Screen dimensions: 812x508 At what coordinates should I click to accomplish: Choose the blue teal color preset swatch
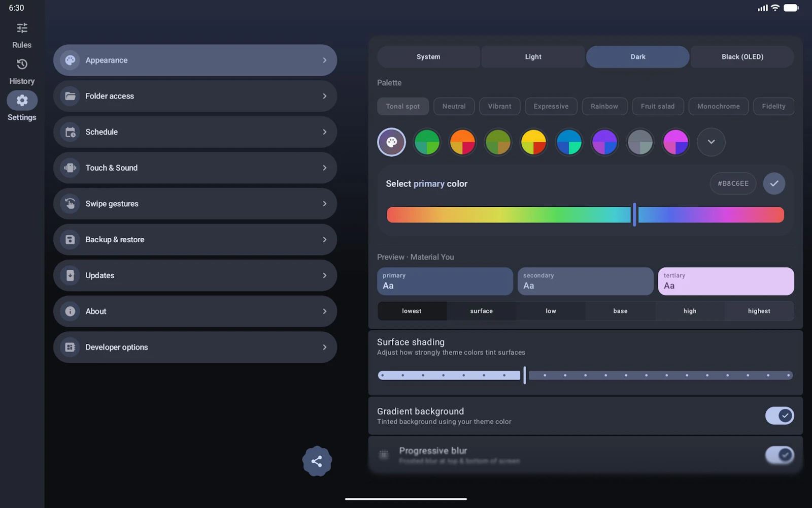(x=569, y=142)
